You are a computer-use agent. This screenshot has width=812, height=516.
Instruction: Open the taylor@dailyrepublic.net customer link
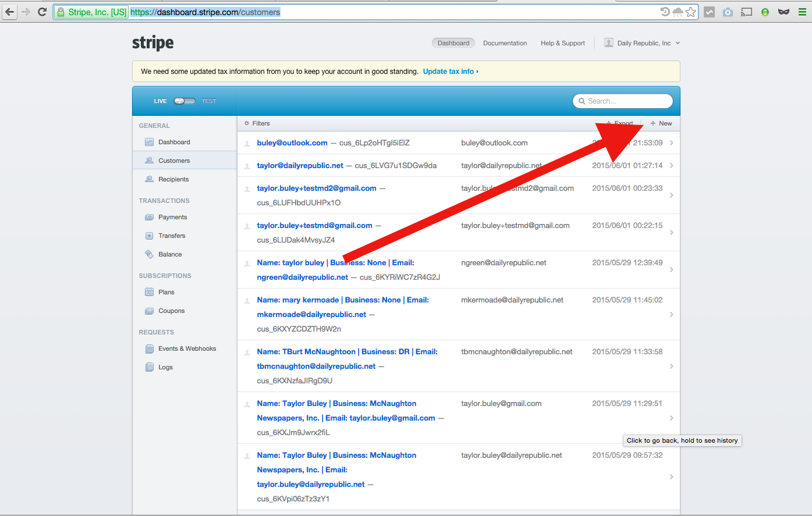click(x=300, y=166)
